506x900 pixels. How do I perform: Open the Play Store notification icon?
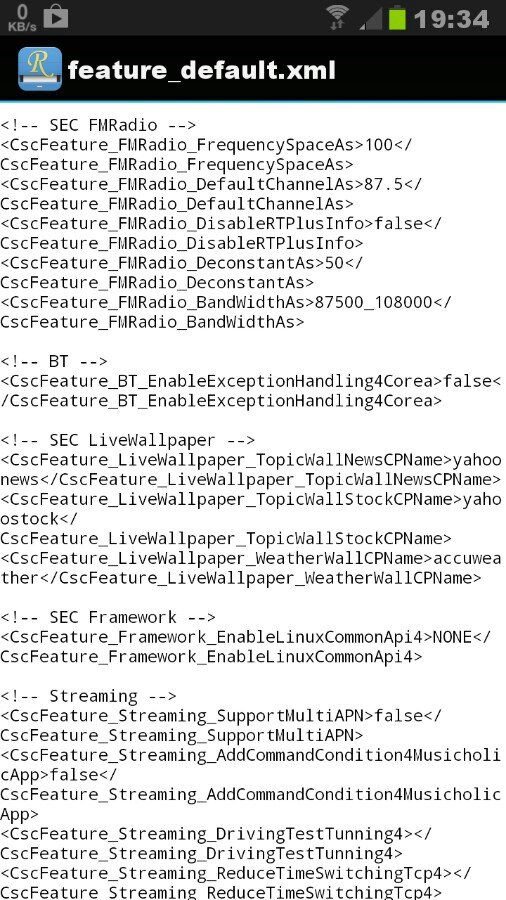(x=56, y=17)
